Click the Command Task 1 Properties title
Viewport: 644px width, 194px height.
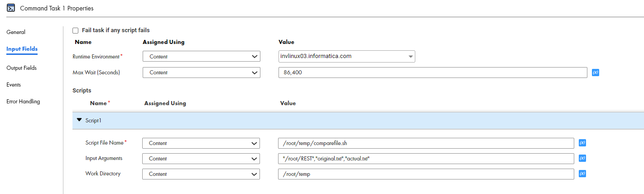tap(57, 9)
